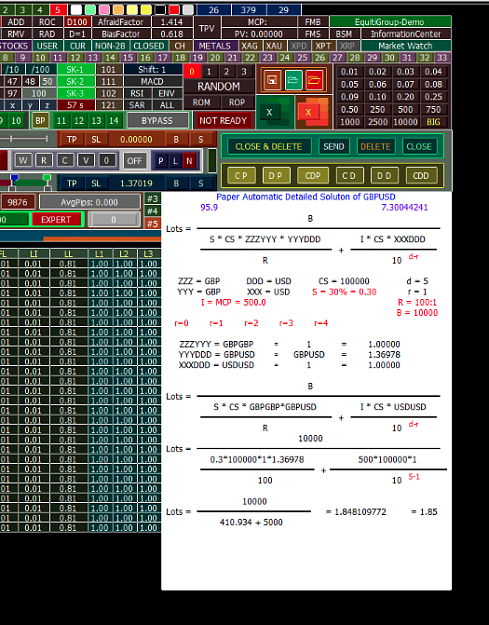This screenshot has height=625, width=489.
Task: Click the RSI indicator button
Action: [137, 94]
